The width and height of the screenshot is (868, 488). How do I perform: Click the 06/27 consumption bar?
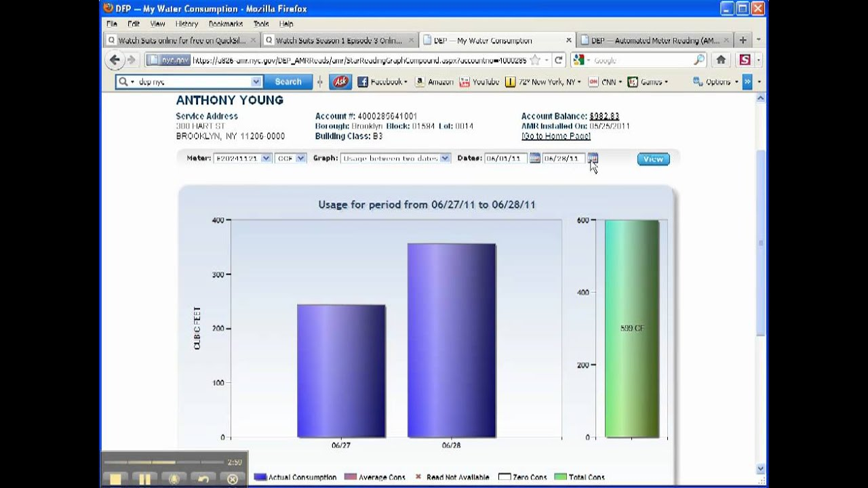click(341, 371)
